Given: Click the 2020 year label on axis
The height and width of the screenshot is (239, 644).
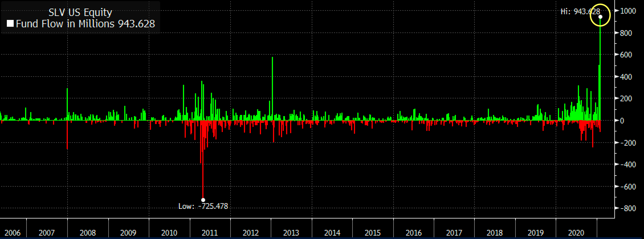Looking at the screenshot, I should (576, 233).
